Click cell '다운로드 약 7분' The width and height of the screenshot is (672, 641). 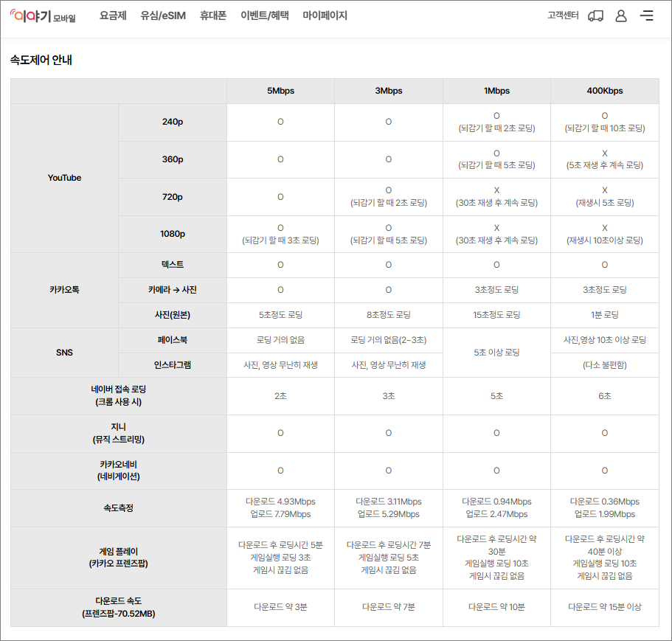pos(389,607)
